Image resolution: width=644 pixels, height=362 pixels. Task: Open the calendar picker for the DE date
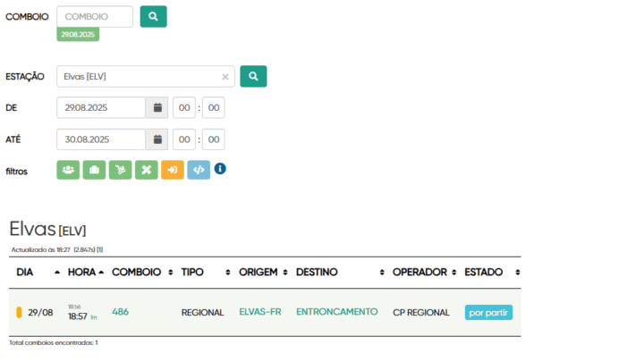[157, 107]
